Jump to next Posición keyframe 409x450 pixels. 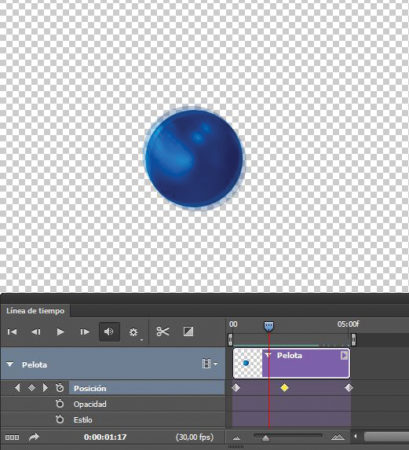pos(45,388)
